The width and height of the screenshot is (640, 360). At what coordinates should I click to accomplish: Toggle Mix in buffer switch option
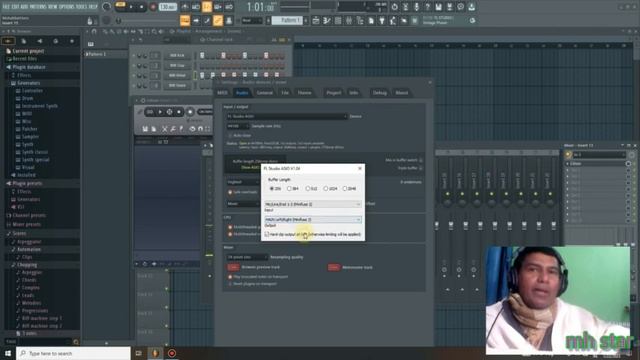(421, 160)
